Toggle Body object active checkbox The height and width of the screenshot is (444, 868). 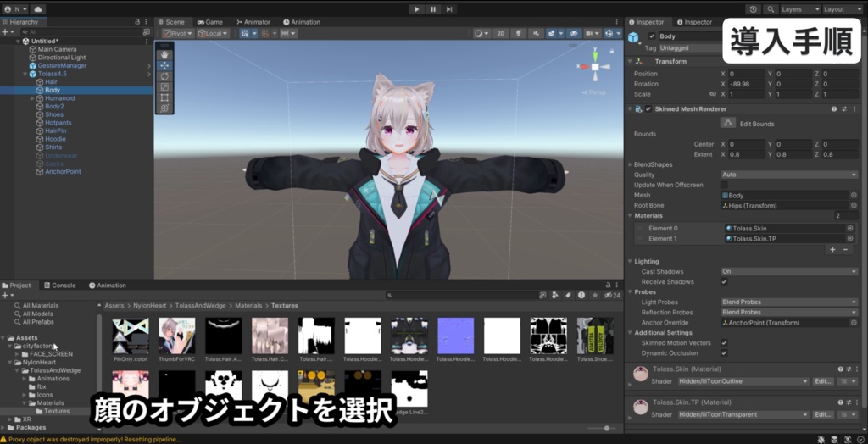tap(652, 36)
